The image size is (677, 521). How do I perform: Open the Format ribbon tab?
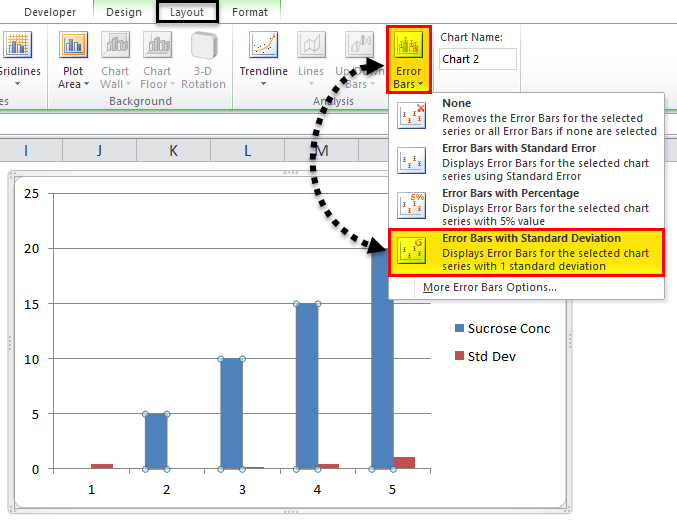pos(250,12)
